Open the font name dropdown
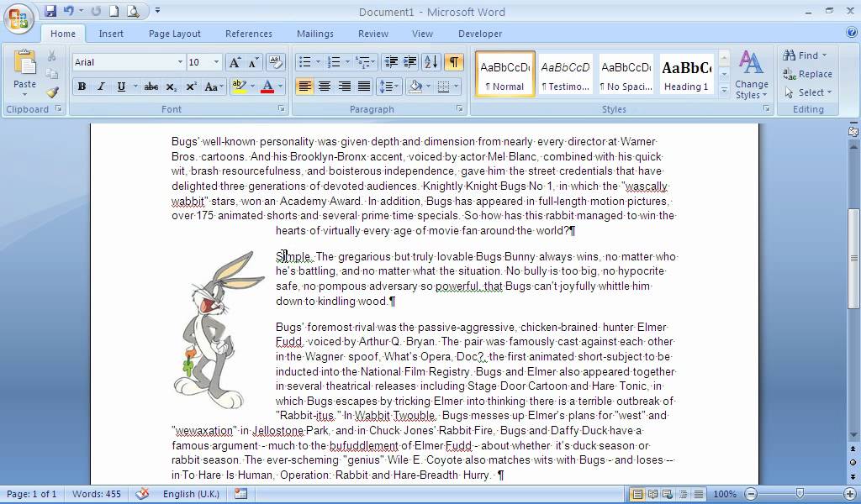This screenshot has width=861, height=504. pyautogui.click(x=180, y=62)
